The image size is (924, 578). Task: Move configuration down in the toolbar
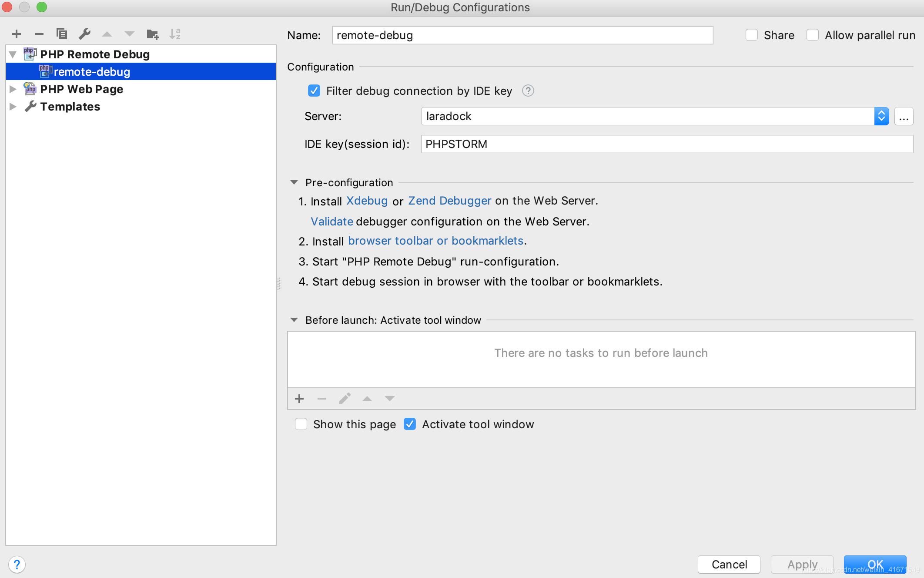130,34
